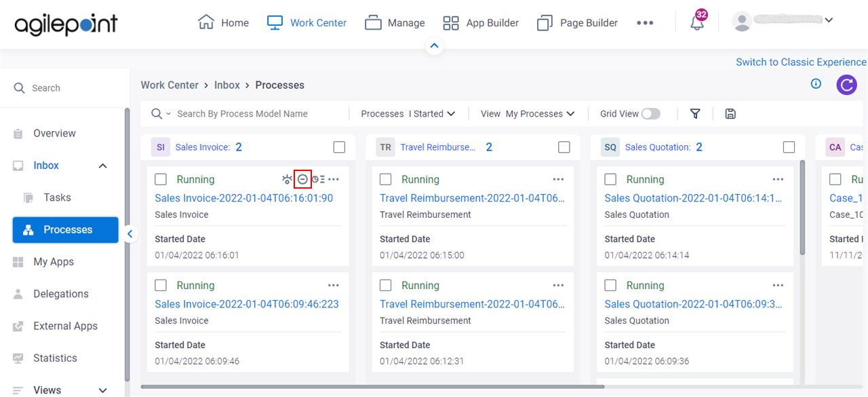Click the horizontal scrollbar under the cards

click(x=372, y=387)
